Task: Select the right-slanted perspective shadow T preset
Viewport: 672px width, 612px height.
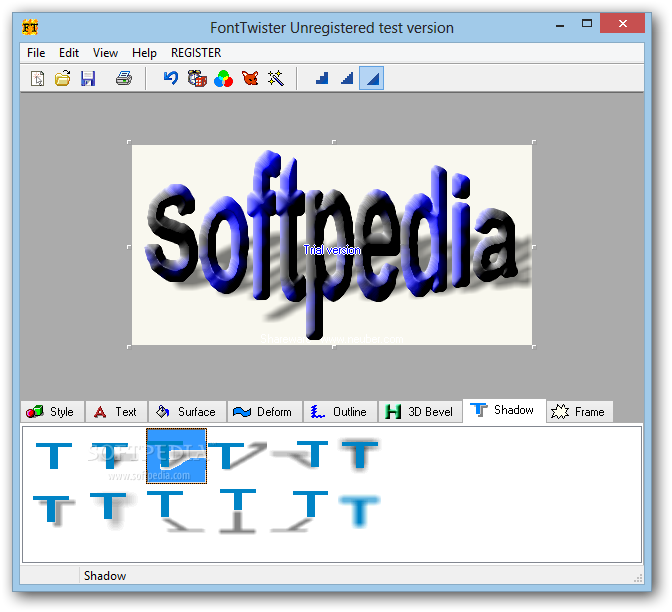Action: click(237, 455)
